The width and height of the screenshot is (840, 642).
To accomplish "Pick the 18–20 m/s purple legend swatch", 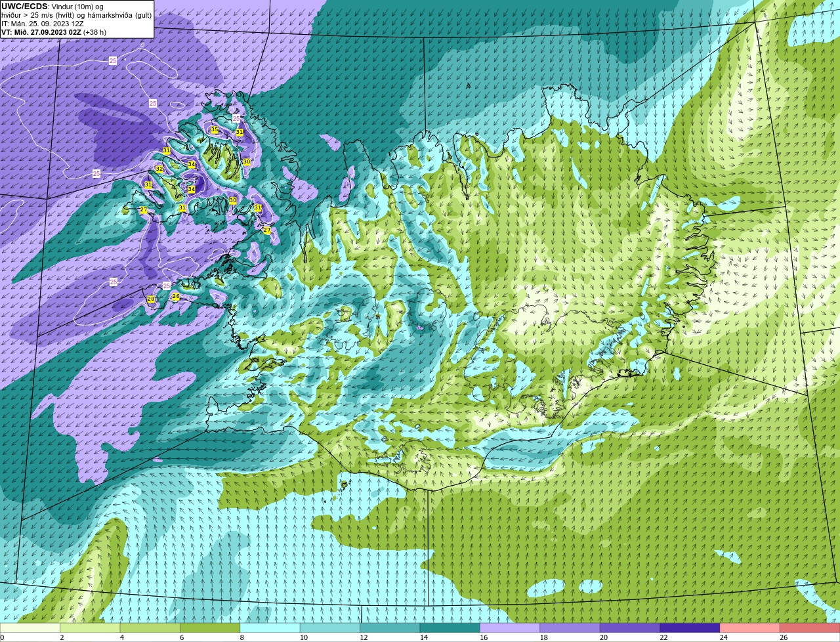I will (570, 628).
